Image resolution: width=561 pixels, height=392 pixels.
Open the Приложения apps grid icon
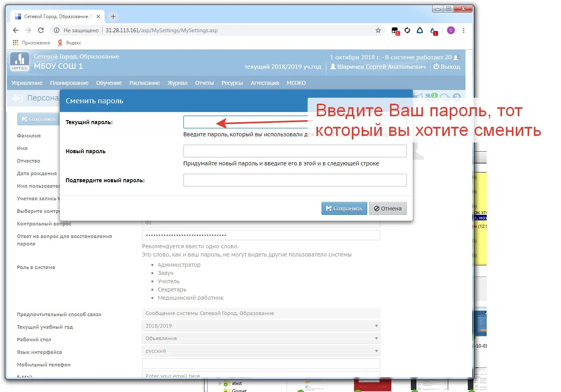[x=16, y=42]
